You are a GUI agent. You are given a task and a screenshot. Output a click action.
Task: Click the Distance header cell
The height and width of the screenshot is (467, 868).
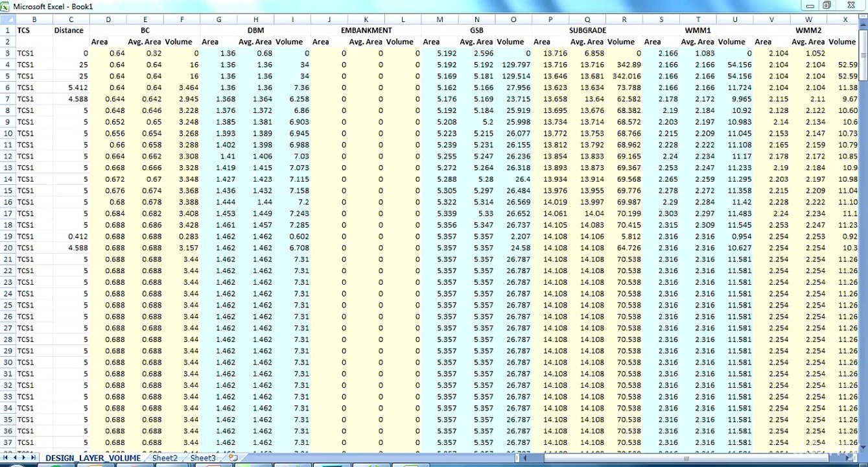coord(69,30)
